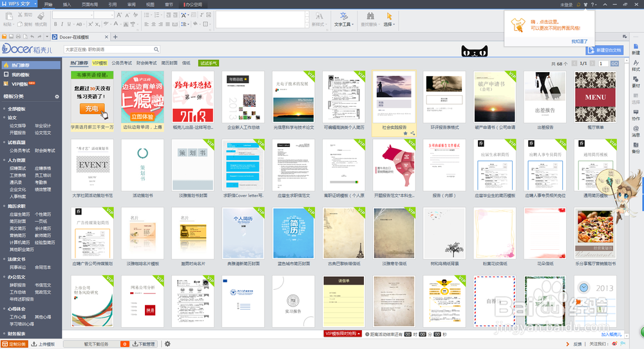644x349 pixels.
Task: Click the plus icon to add new tab
Action: 115,37
